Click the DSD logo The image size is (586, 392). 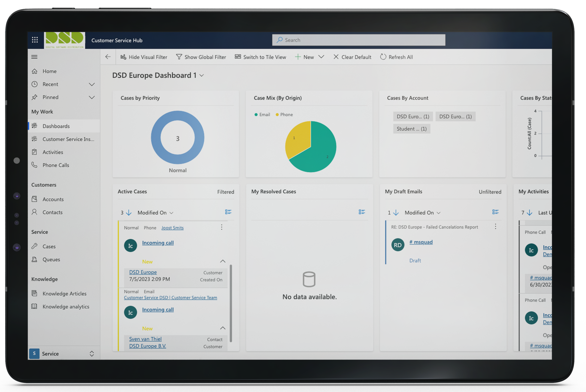coord(64,40)
